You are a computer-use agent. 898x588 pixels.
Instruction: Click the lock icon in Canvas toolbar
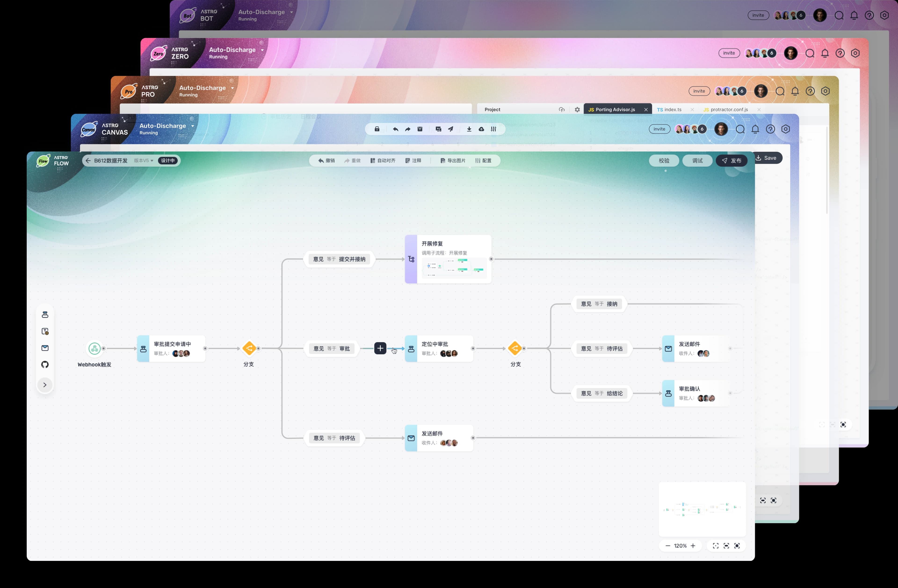(x=377, y=129)
